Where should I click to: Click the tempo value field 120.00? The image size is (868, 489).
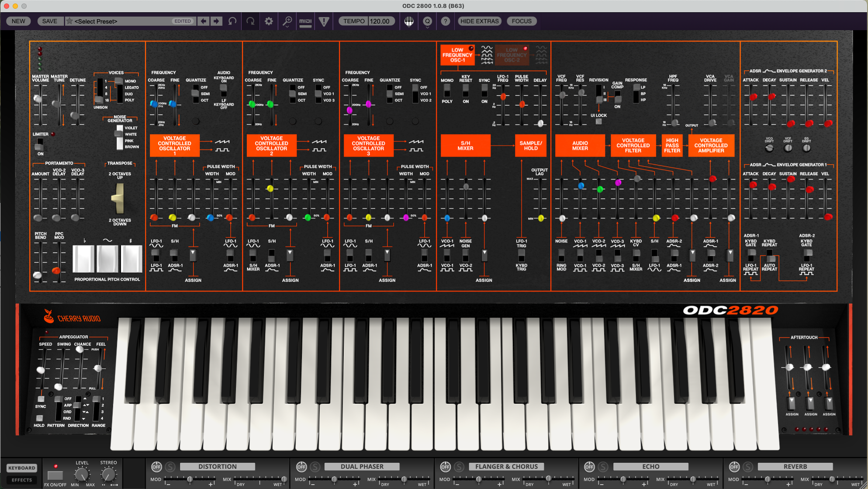[x=381, y=21]
